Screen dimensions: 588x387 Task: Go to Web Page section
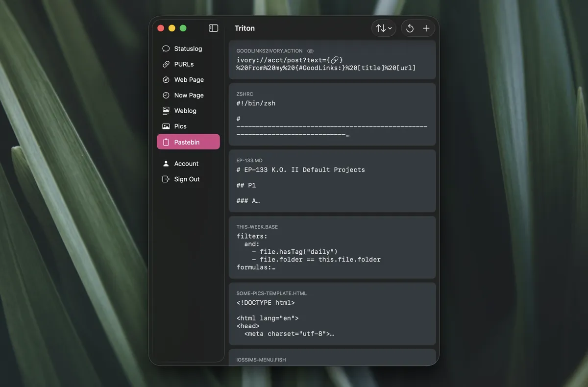[188, 80]
